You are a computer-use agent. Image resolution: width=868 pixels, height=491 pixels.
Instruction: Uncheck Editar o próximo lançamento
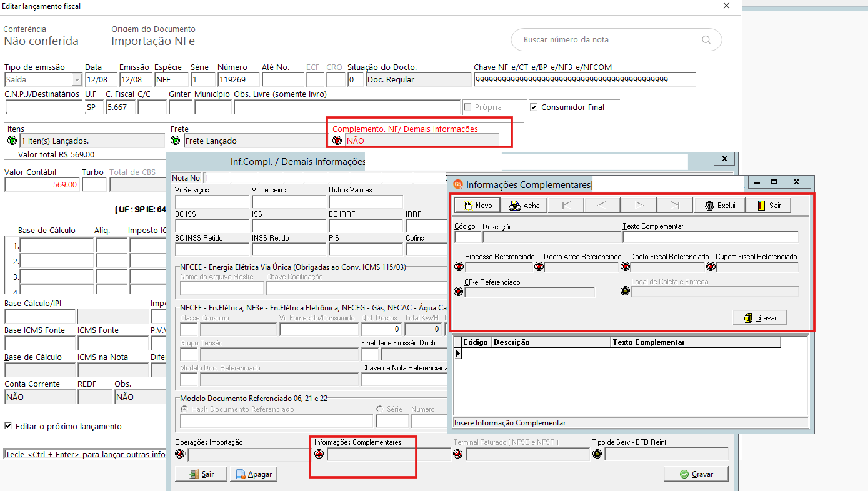pos(8,426)
